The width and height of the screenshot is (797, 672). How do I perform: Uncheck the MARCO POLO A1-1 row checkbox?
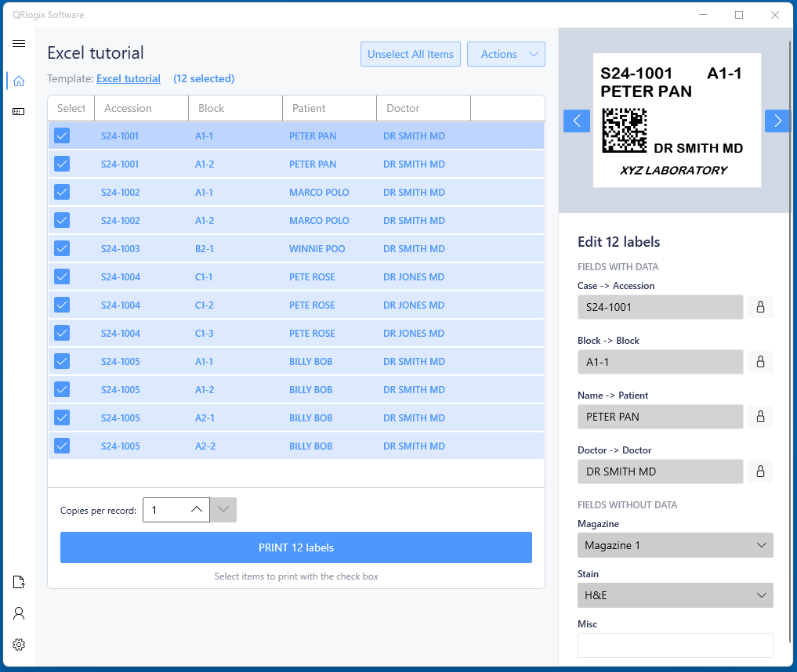pyautogui.click(x=62, y=192)
